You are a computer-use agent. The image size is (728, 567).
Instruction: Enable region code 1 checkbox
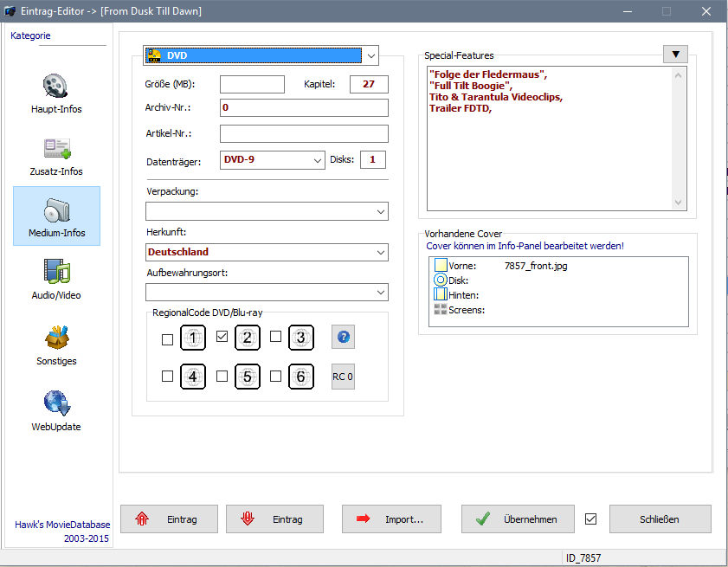click(x=167, y=339)
